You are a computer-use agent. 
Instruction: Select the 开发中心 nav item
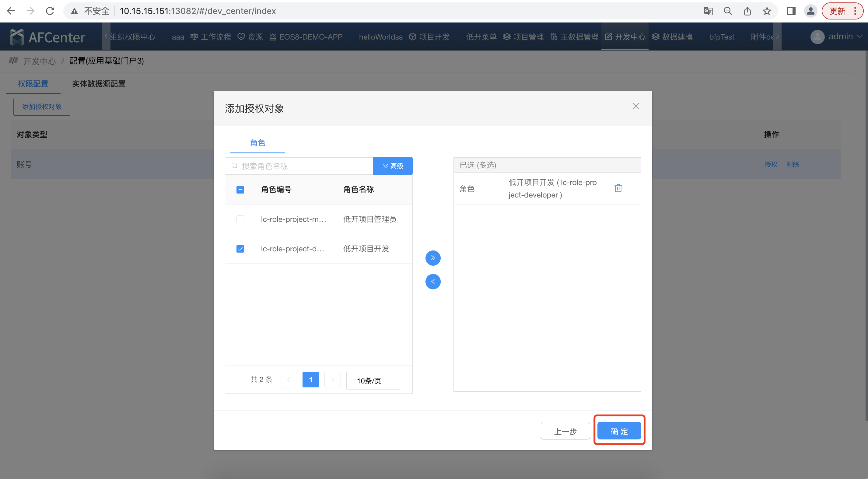click(625, 37)
